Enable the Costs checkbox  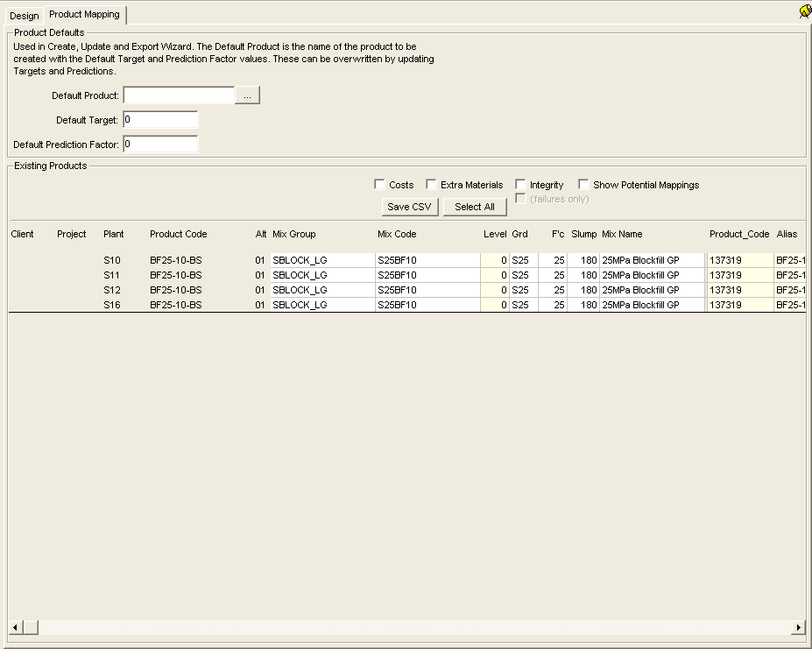[379, 185]
